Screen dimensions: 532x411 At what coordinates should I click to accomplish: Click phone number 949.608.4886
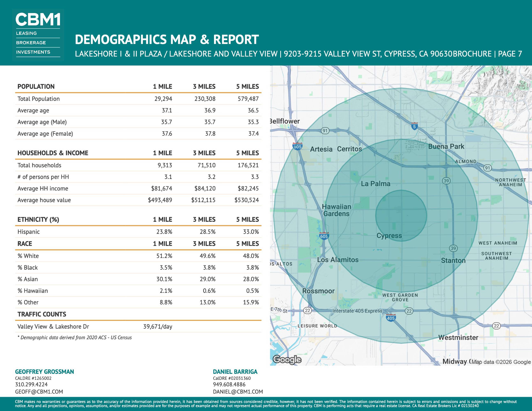pos(229,384)
